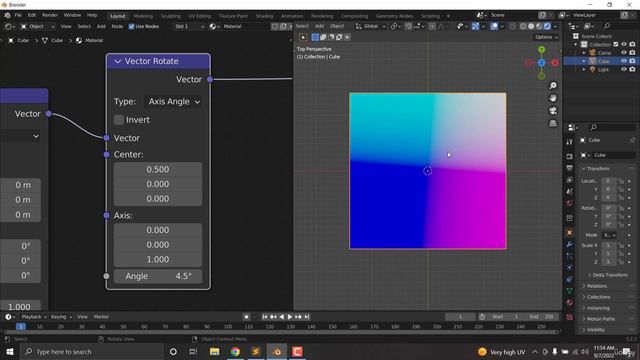Image resolution: width=640 pixels, height=360 pixels.
Task: Open Chrome from the Windows taskbar
Action: tap(235, 351)
